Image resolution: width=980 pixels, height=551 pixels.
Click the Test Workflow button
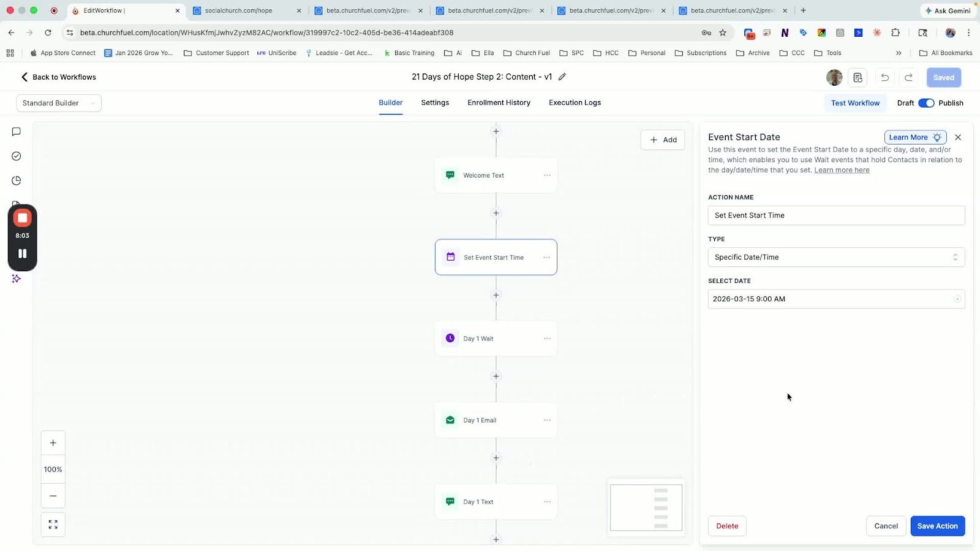pos(855,103)
